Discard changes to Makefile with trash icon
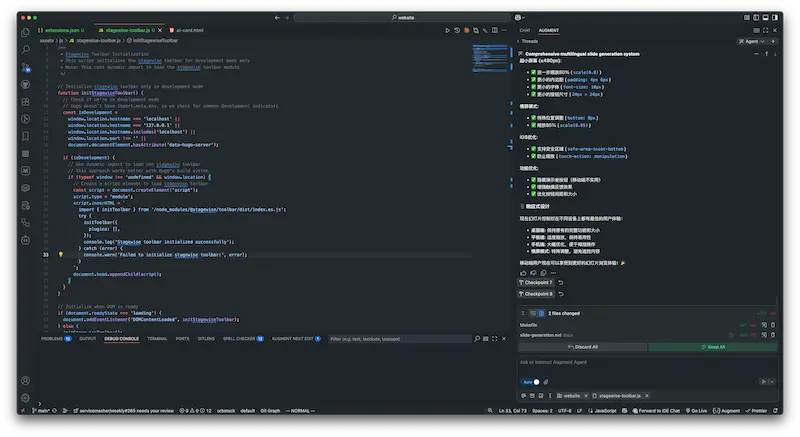 pos(773,325)
